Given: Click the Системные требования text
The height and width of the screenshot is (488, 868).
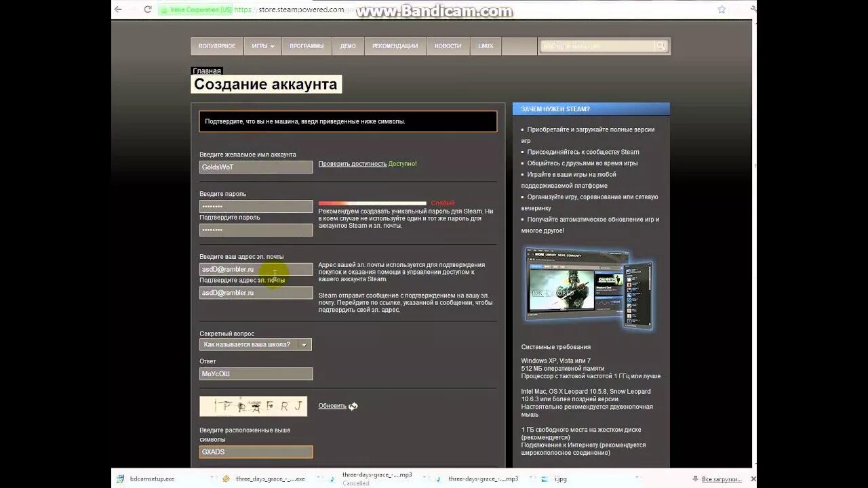Looking at the screenshot, I should tap(556, 347).
